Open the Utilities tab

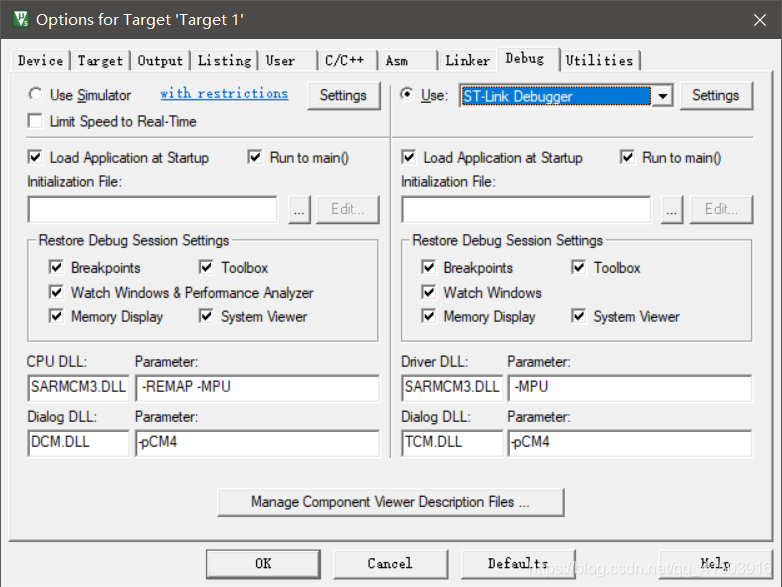[x=599, y=61]
